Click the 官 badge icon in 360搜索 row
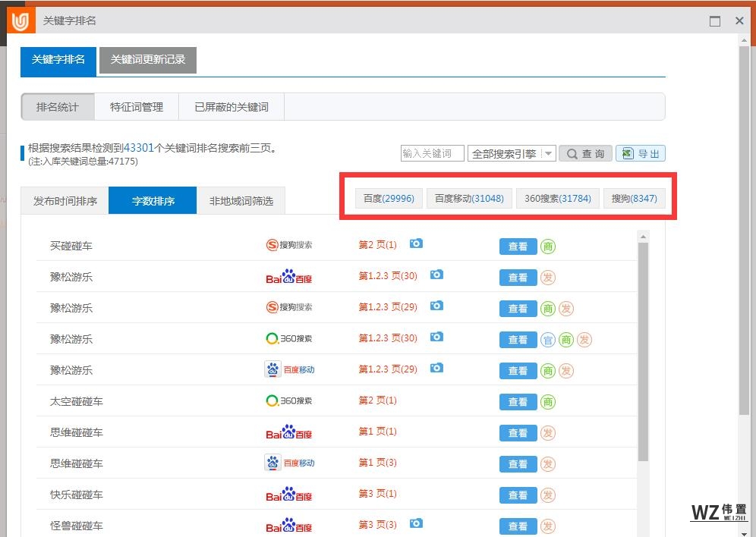This screenshot has width=756, height=537. point(547,340)
